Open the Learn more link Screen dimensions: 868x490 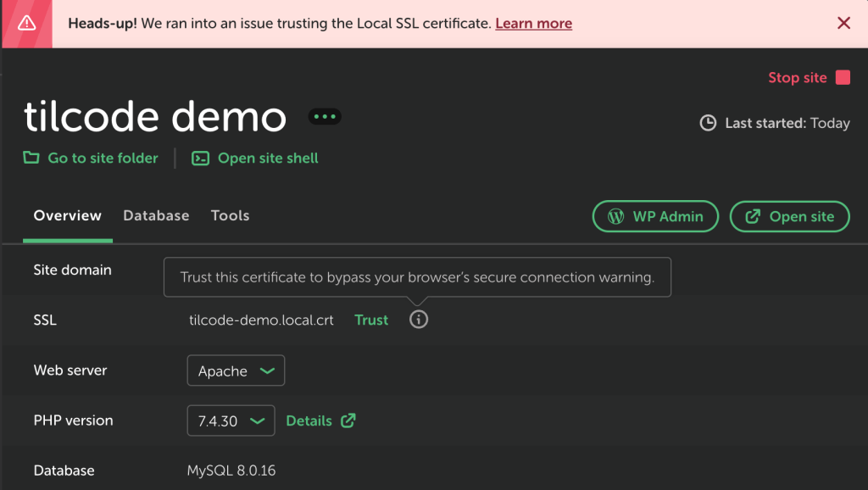pyautogui.click(x=533, y=24)
